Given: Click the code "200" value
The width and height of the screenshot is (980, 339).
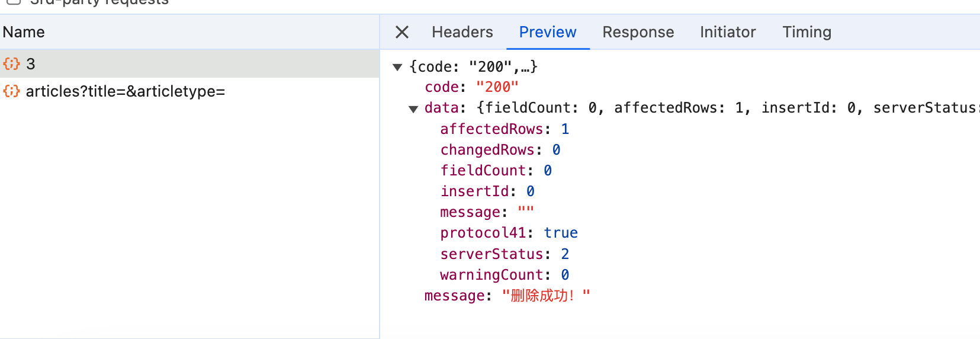Looking at the screenshot, I should click(x=497, y=87).
